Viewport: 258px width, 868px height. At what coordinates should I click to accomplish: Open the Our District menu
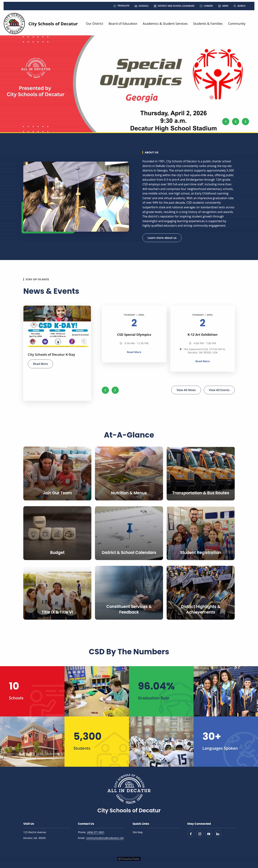(x=95, y=24)
